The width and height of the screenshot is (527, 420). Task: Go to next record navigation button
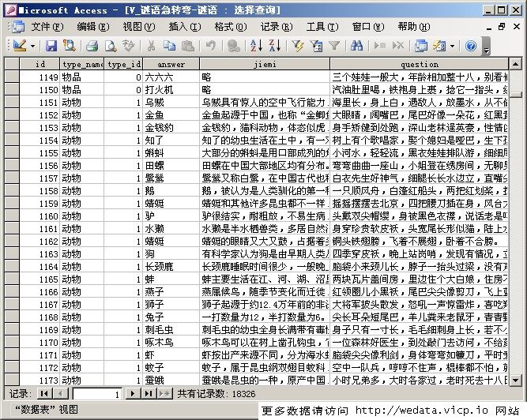[x=133, y=393]
